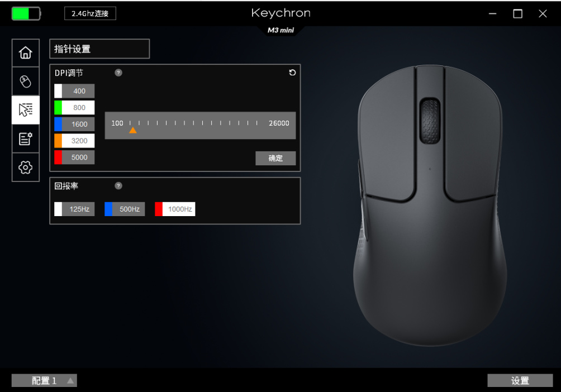The height and width of the screenshot is (392, 561).
Task: Change the blue swatch of 1600 DPI
Action: 58,124
